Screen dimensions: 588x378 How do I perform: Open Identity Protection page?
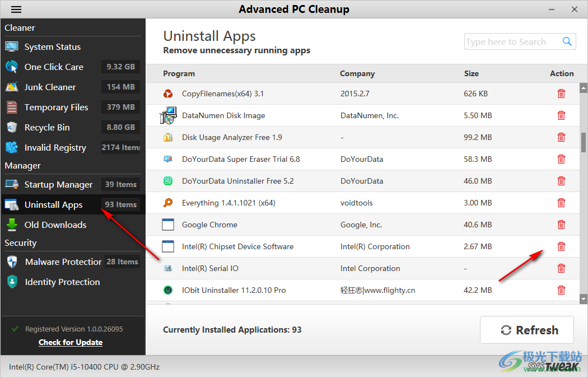tap(62, 282)
